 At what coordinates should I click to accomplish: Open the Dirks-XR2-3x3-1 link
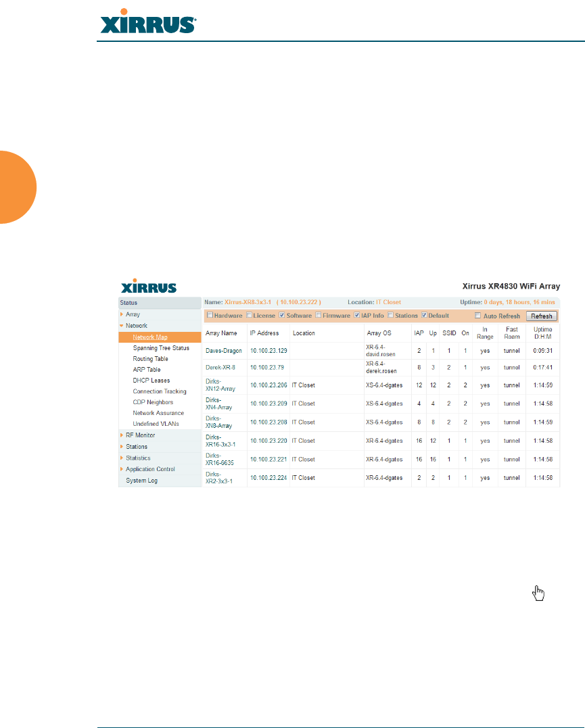point(219,478)
